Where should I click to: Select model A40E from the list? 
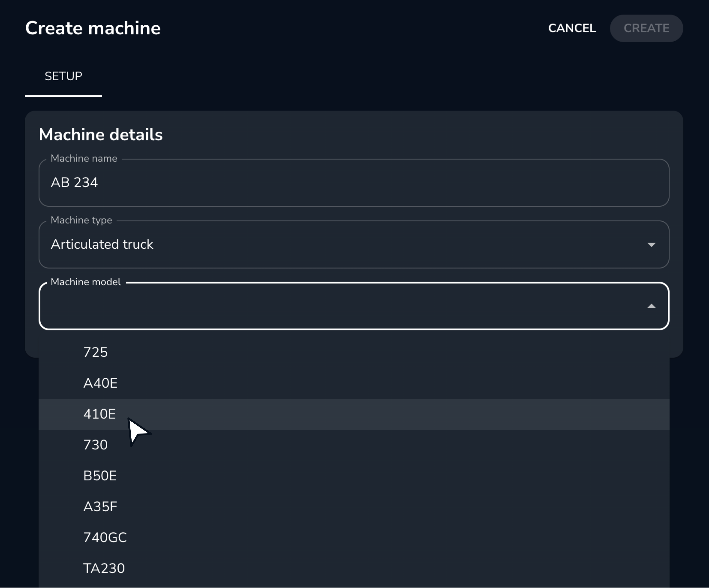101,383
